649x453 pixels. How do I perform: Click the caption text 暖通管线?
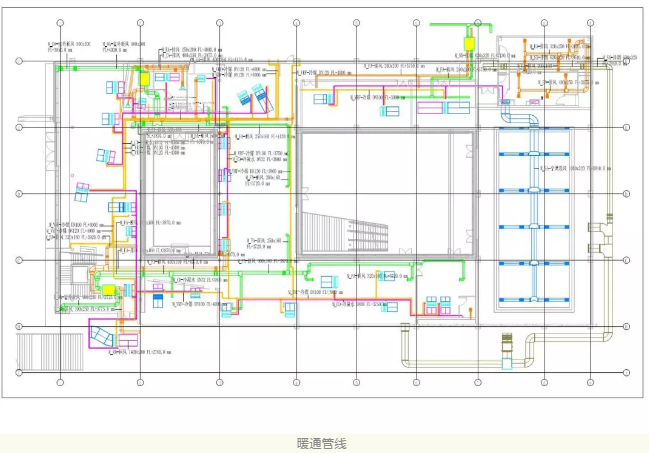(322, 443)
